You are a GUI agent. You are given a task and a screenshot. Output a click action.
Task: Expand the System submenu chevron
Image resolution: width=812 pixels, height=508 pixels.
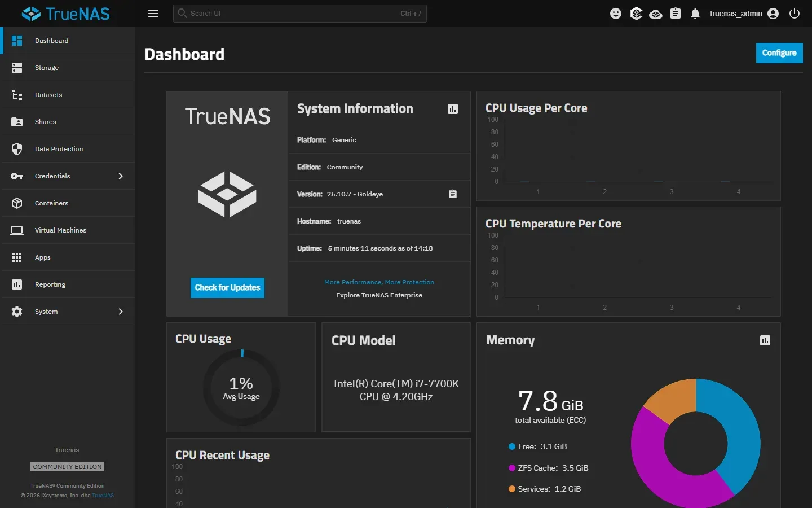pyautogui.click(x=120, y=312)
